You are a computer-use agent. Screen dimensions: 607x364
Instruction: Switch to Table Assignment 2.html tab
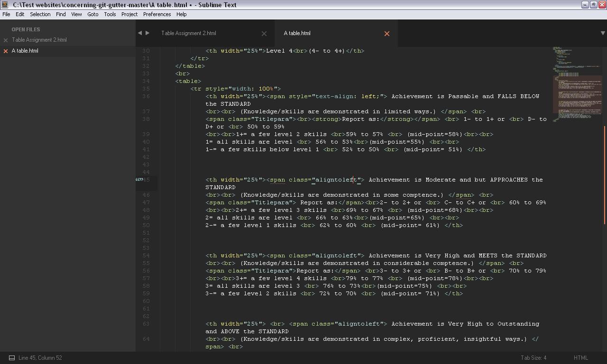pyautogui.click(x=188, y=33)
